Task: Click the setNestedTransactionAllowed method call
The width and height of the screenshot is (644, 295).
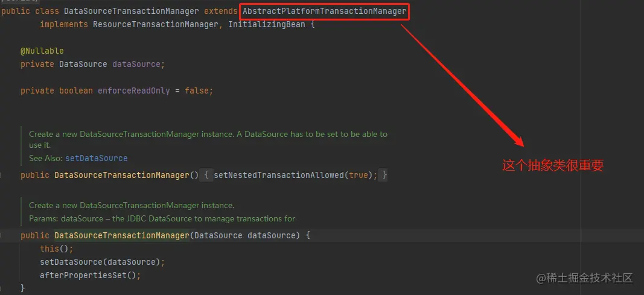Action: [x=278, y=175]
